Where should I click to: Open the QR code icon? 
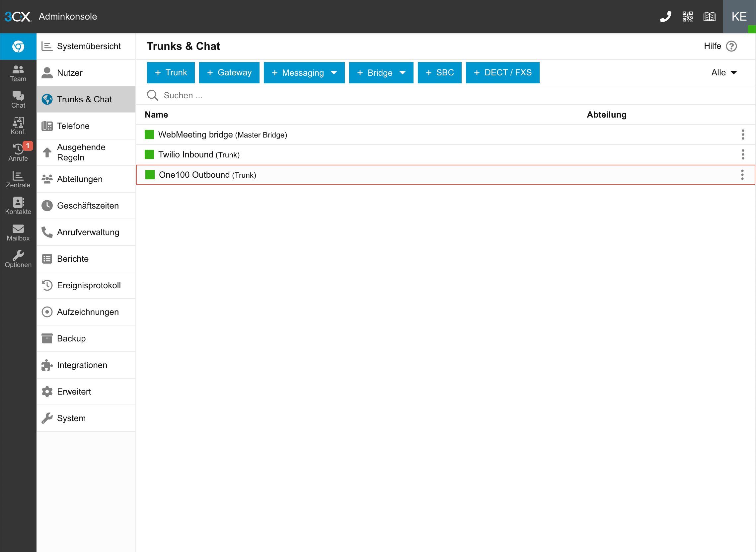click(687, 16)
